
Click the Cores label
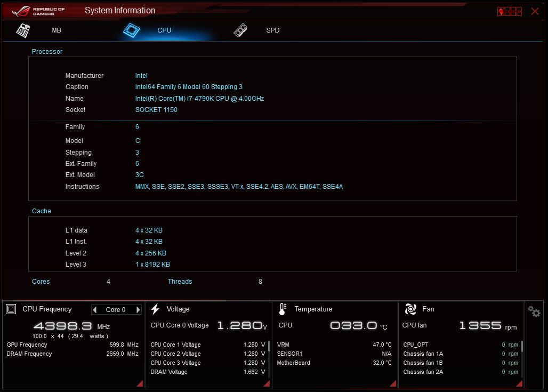tap(41, 282)
